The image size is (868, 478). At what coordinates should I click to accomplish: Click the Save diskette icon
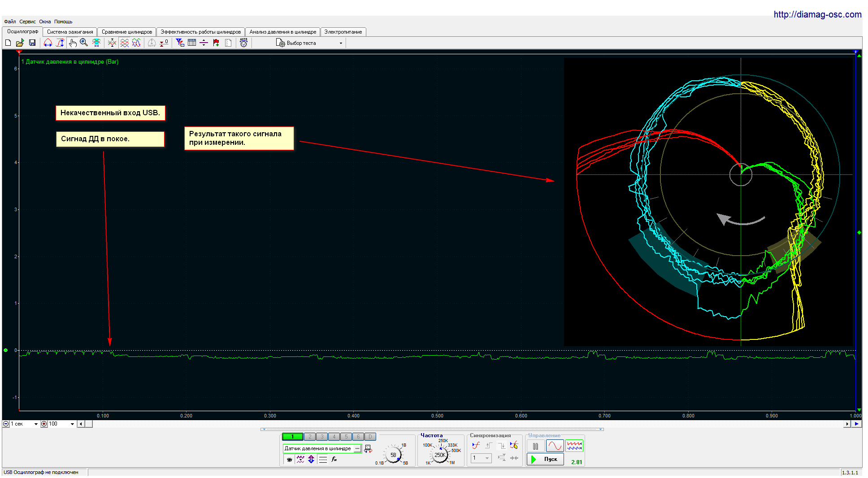[32, 43]
